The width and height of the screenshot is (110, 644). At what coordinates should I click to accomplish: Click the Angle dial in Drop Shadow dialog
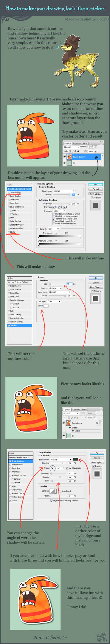tap(53, 468)
